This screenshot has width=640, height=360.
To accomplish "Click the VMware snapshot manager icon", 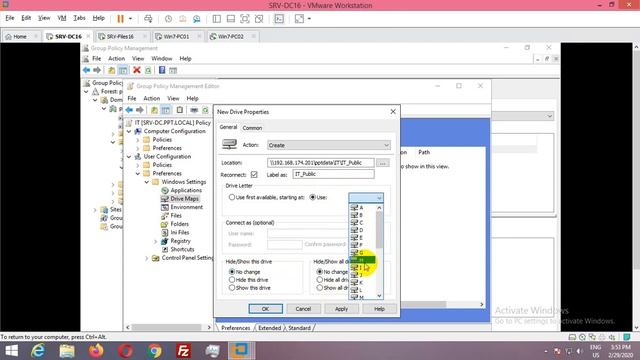I will point(197,19).
